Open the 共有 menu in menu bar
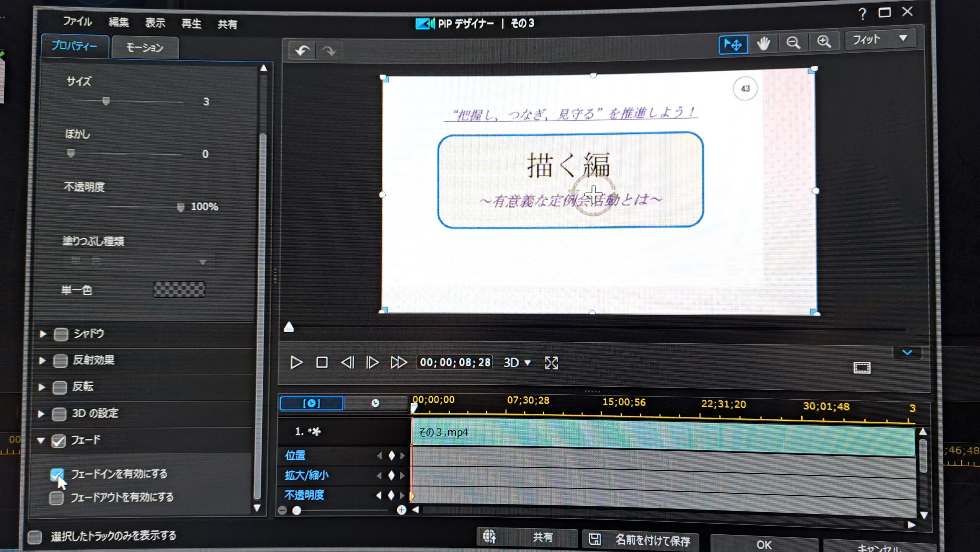 pos(227,24)
